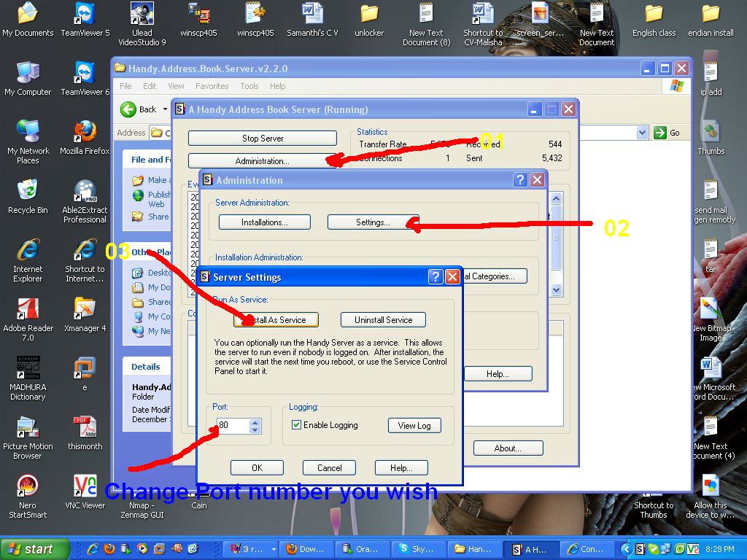Open Tools menu in Explorer window

249,86
